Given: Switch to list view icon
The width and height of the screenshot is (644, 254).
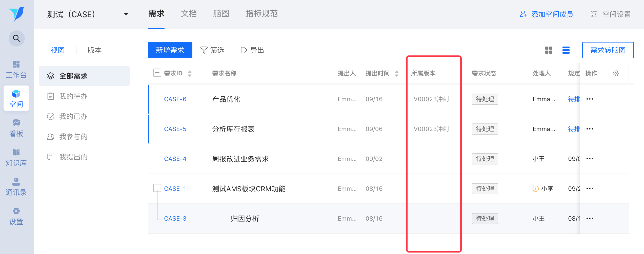Looking at the screenshot, I should [x=566, y=50].
